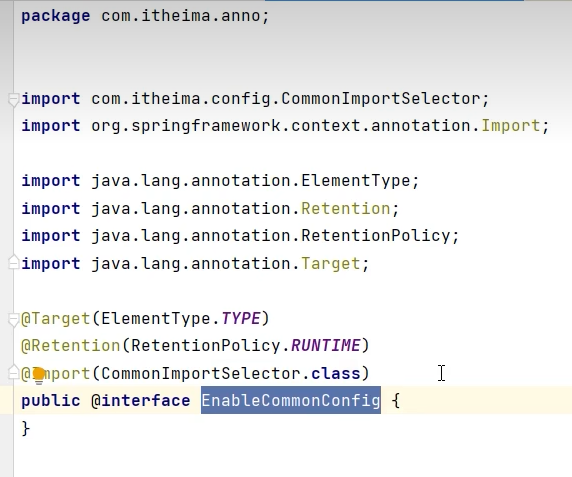Collapse annotations fold marker at @Target line
The width and height of the screenshot is (572, 477).
(13, 319)
